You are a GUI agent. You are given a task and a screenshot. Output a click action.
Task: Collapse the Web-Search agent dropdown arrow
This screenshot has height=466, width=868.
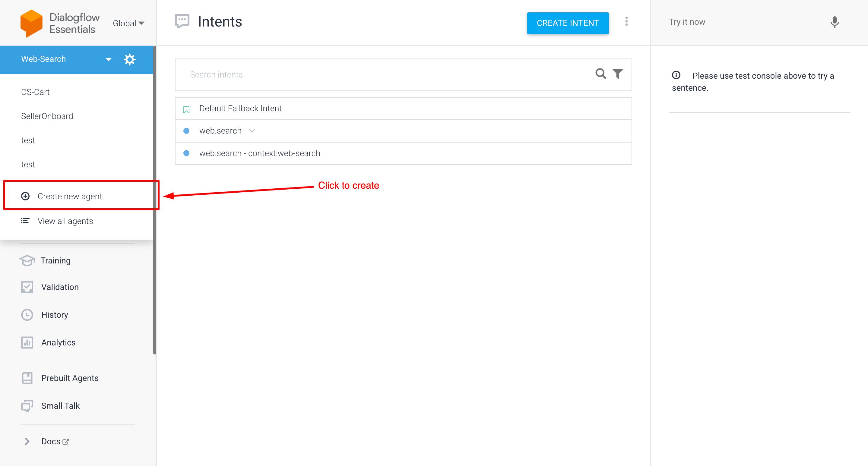108,60
